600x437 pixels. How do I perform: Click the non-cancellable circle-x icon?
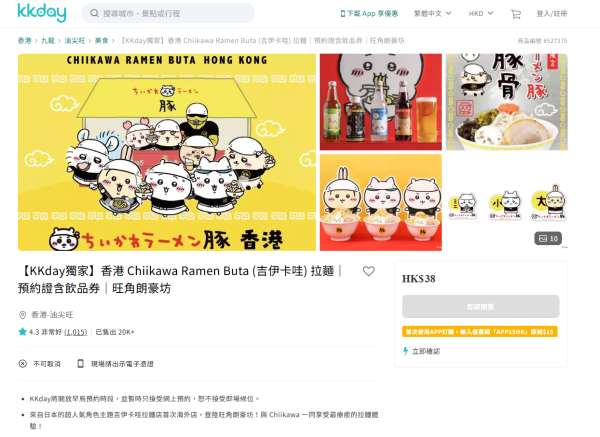[23, 364]
